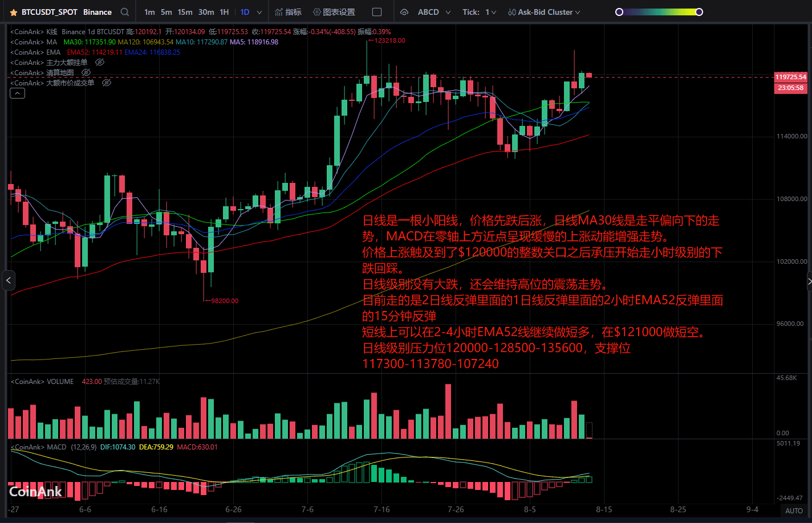Click the 123218.00 high price marker

[x=390, y=40]
